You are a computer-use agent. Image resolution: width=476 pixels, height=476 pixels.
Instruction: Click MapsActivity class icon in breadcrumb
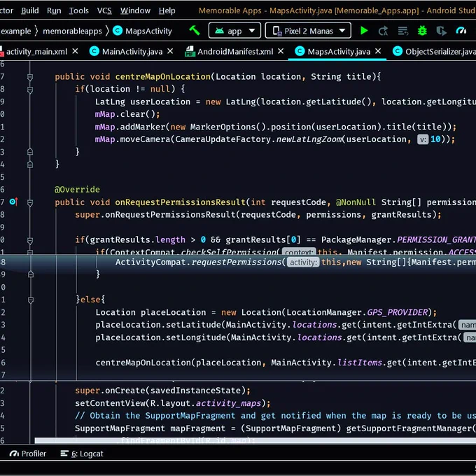(x=118, y=31)
